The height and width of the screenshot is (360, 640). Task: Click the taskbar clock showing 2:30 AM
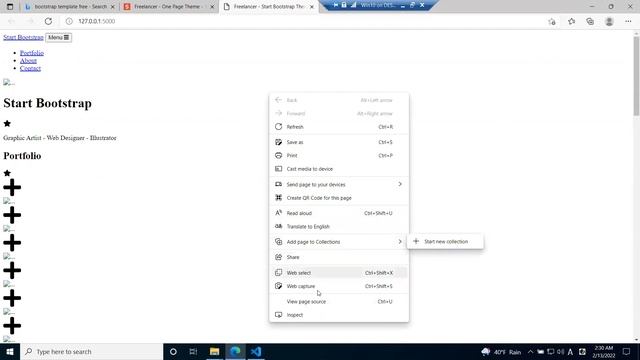tap(603, 351)
